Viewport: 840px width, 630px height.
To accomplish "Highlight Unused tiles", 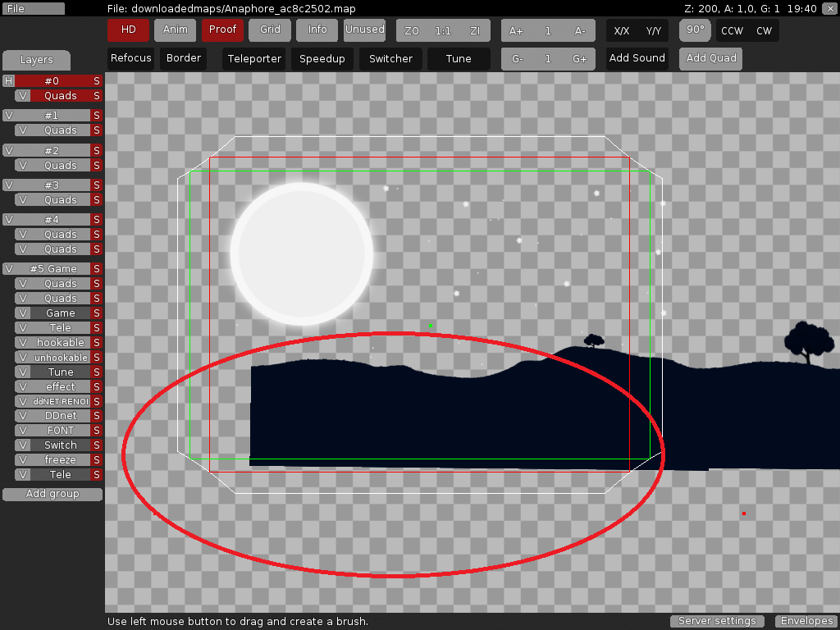I will (364, 30).
